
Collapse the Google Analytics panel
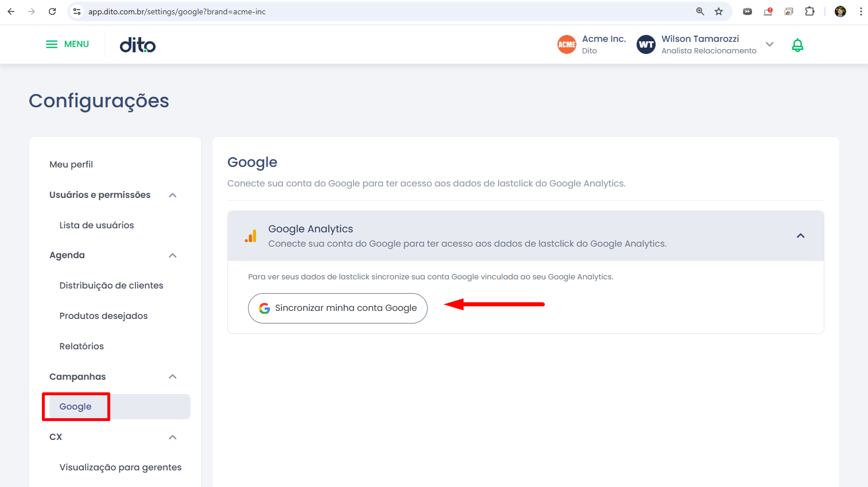(x=801, y=236)
